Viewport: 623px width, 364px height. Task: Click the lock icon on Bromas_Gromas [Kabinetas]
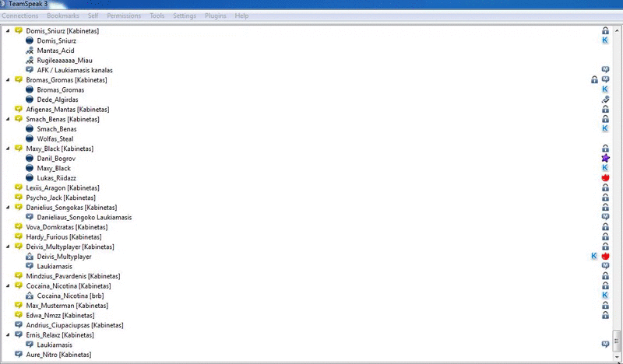(594, 80)
